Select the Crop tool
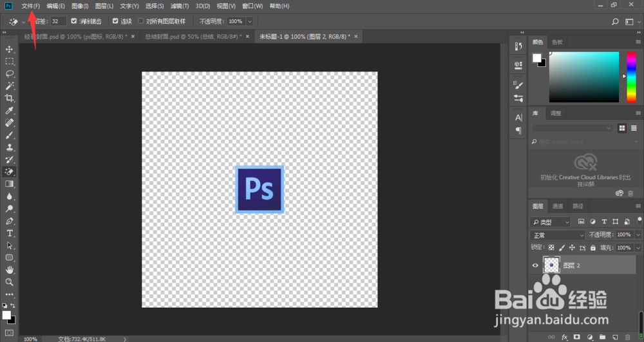 click(9, 98)
